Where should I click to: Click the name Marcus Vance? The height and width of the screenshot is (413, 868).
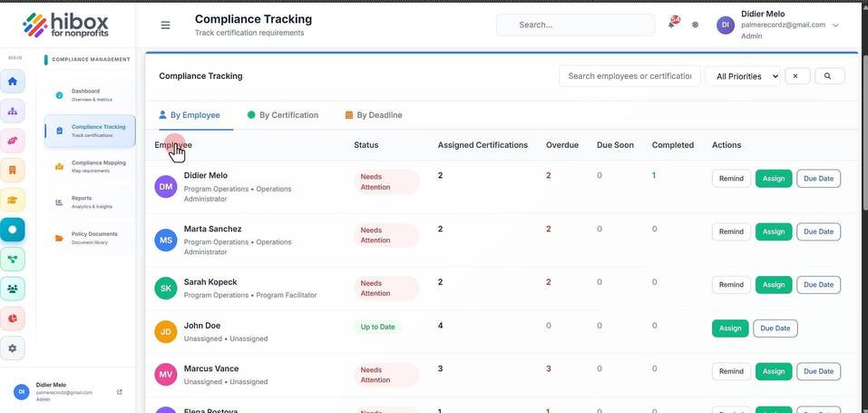(211, 369)
